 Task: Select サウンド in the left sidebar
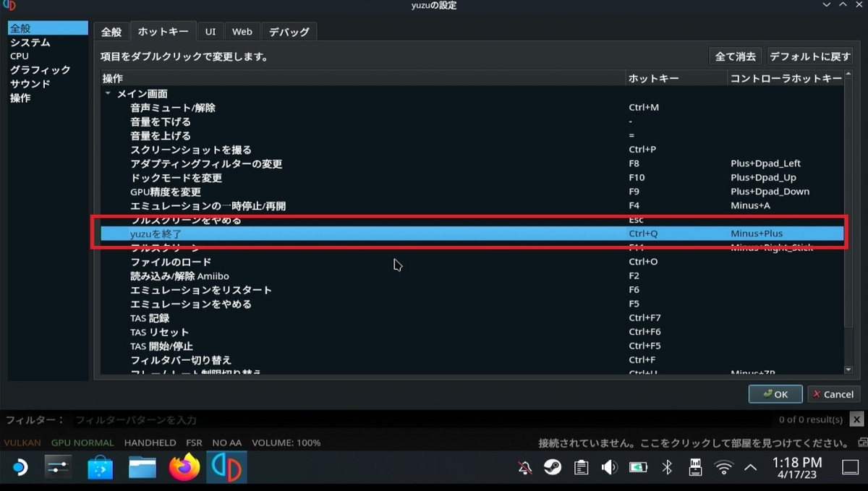pyautogui.click(x=48, y=84)
